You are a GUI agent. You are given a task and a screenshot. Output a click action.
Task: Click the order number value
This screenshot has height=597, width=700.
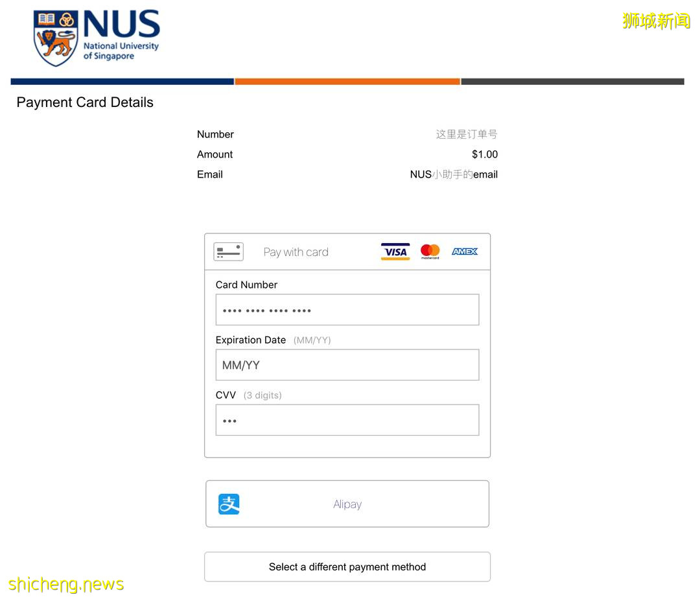[x=467, y=134]
